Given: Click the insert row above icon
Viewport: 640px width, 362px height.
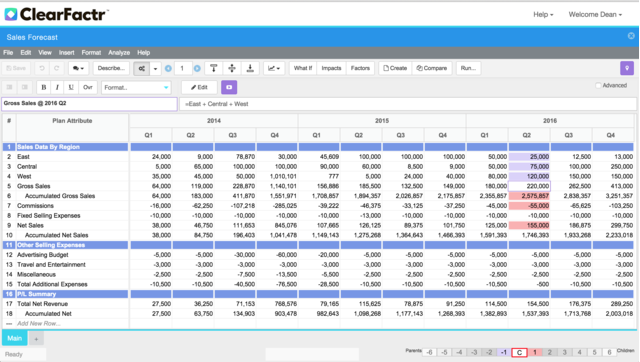Looking at the screenshot, I should tap(213, 68).
